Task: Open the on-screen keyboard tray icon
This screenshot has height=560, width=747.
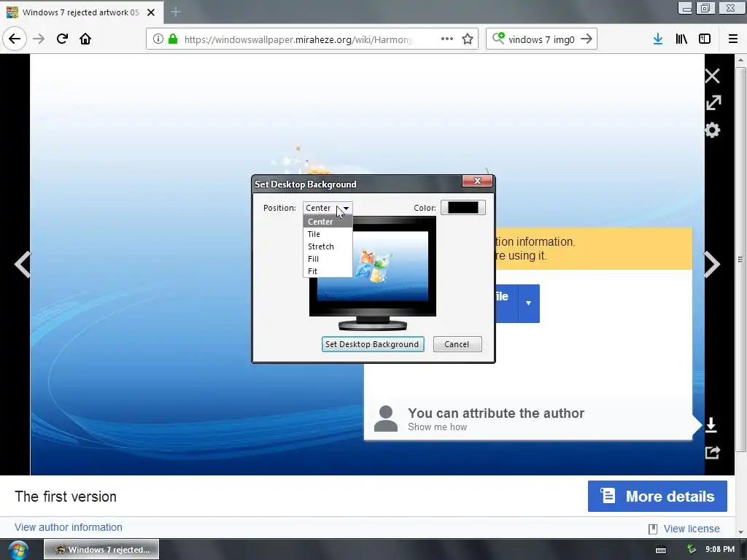Action: point(661,550)
